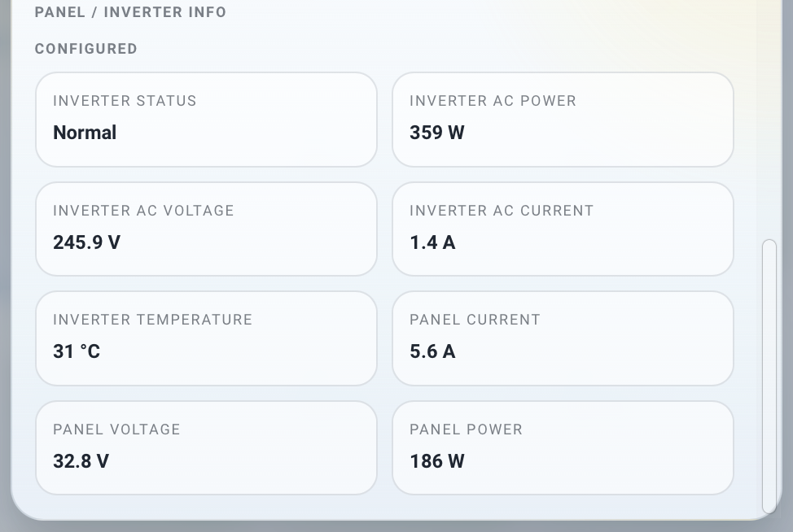793x532 pixels.
Task: Open the Inverter AC Voltage card
Action: [x=206, y=229]
